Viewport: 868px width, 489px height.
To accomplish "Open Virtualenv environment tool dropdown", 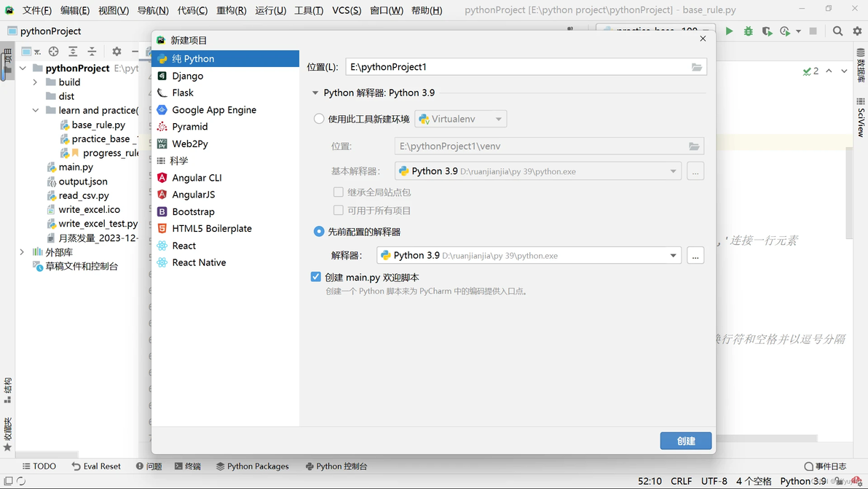I will [x=460, y=119].
